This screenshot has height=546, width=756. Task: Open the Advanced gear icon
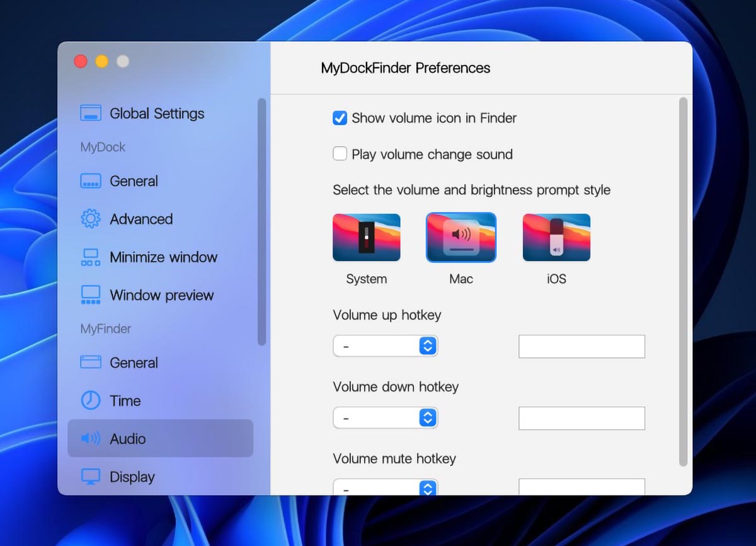click(91, 219)
